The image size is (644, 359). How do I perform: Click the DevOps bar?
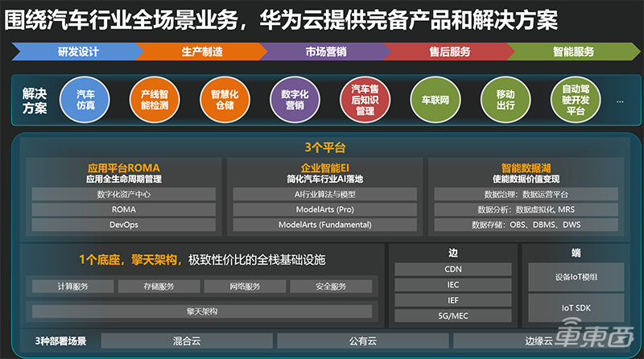coord(123,225)
